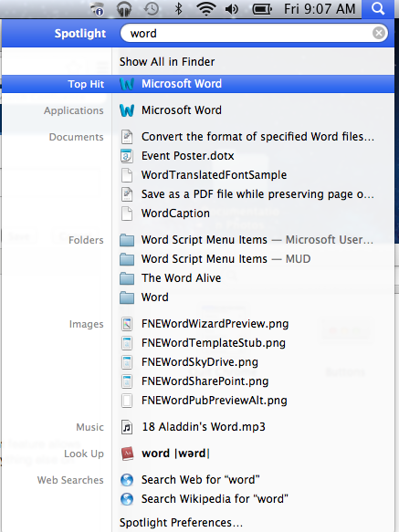Click the Word folder icon
The width and height of the screenshot is (399, 532).
(x=127, y=297)
